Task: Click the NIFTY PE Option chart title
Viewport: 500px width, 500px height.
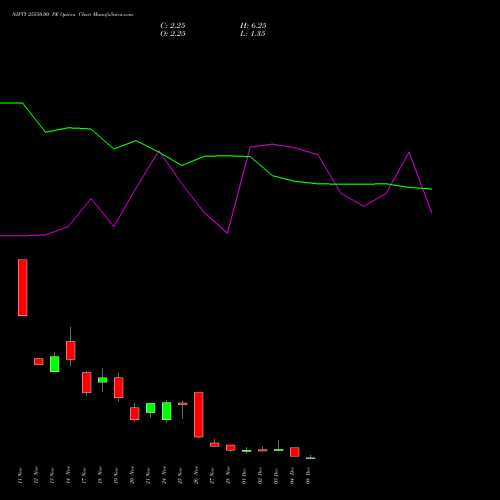Action: tap(72, 14)
